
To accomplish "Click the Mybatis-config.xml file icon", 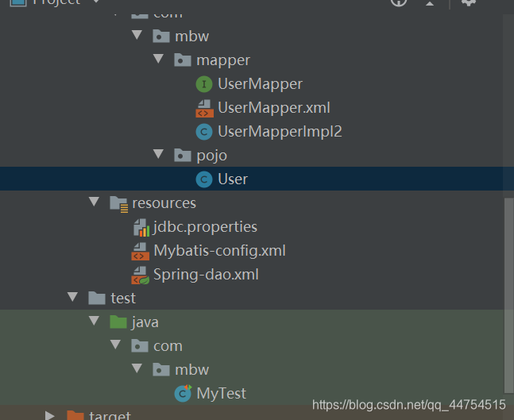I will 140,251.
